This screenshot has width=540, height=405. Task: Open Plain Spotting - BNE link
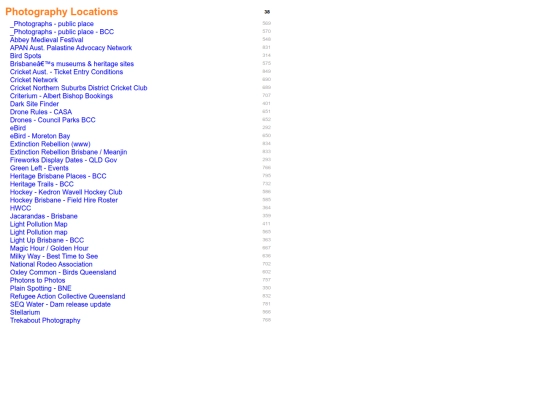click(x=40, y=288)
